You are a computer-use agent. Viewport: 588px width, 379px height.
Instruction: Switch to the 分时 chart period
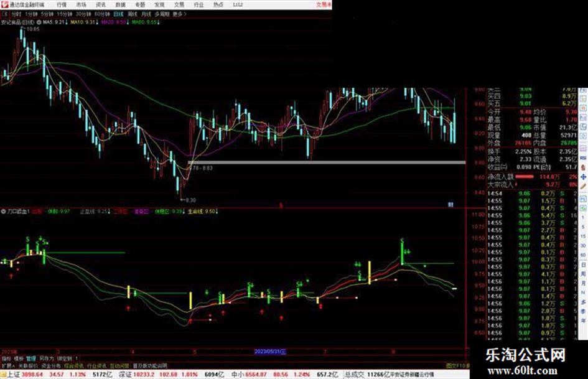16,14
